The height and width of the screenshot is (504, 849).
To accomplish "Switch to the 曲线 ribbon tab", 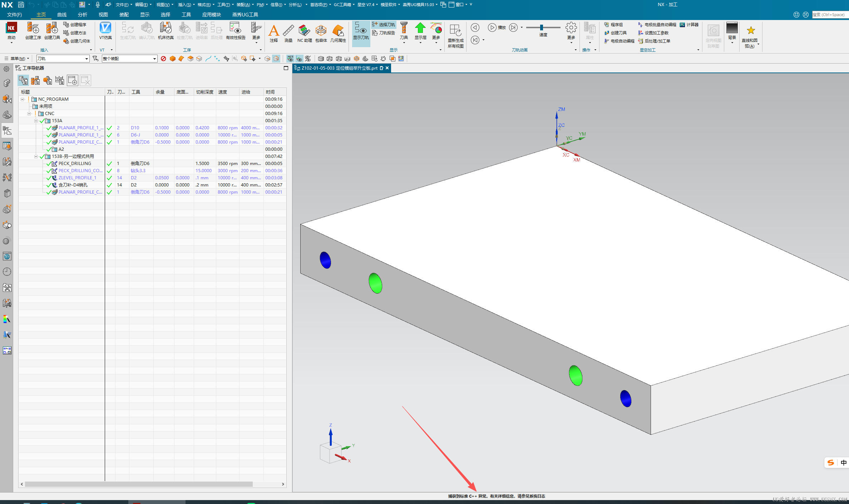I will (62, 15).
